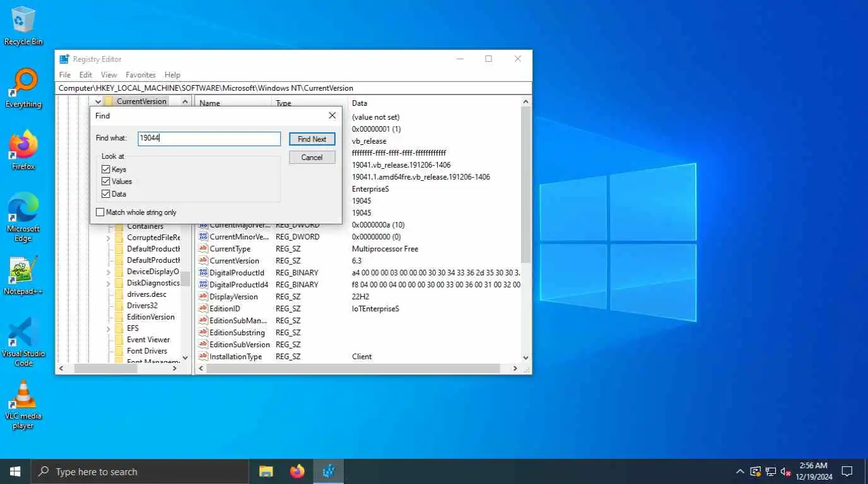The width and height of the screenshot is (868, 484).
Task: Open the Recycle Bin desktop icon
Action: click(23, 25)
